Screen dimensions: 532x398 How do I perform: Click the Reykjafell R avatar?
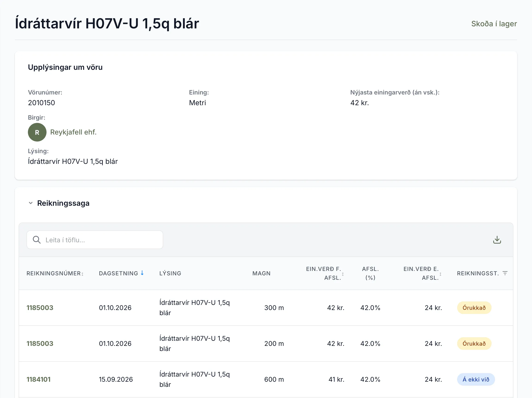37,132
